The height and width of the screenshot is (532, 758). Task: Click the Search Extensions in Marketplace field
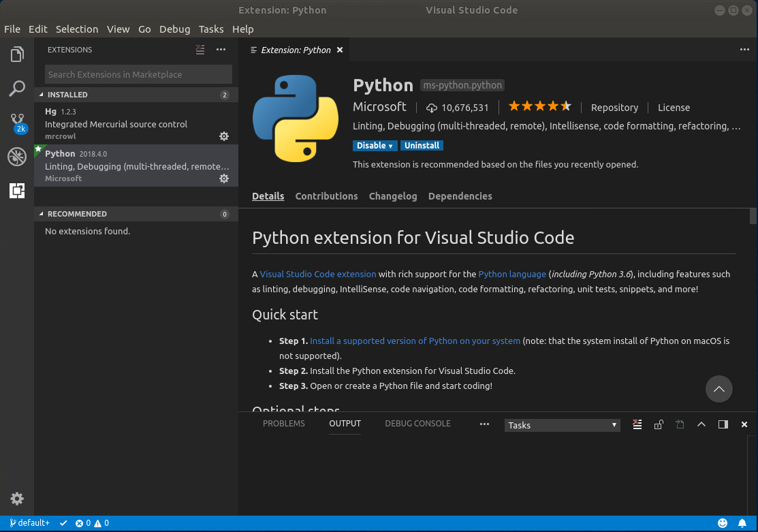pyautogui.click(x=138, y=74)
